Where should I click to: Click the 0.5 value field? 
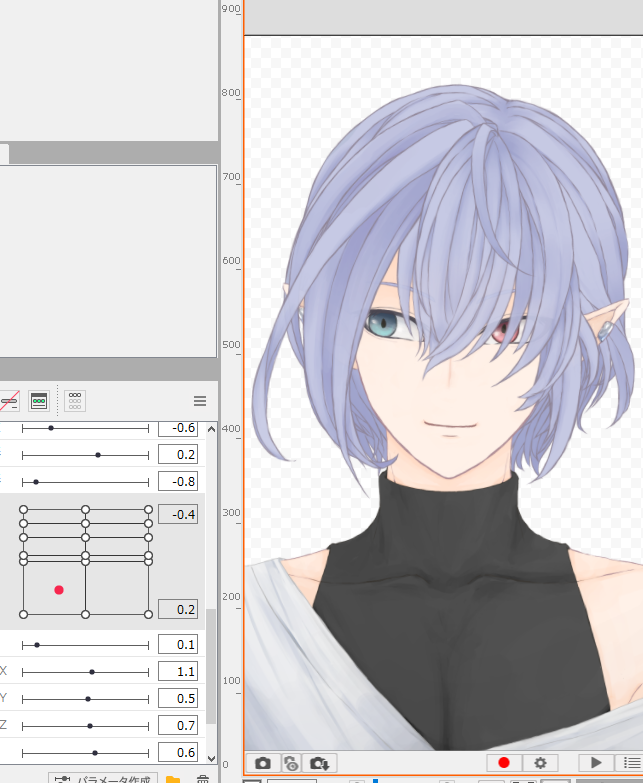coord(178,699)
